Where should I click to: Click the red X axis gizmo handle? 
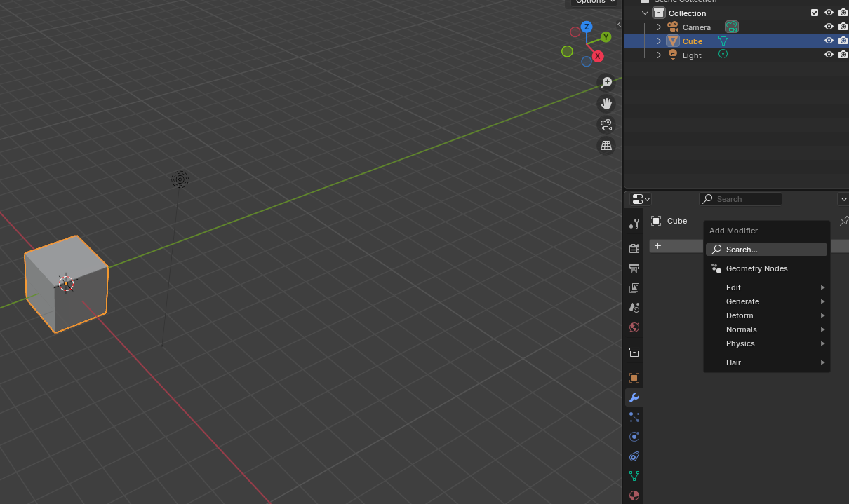pos(598,56)
